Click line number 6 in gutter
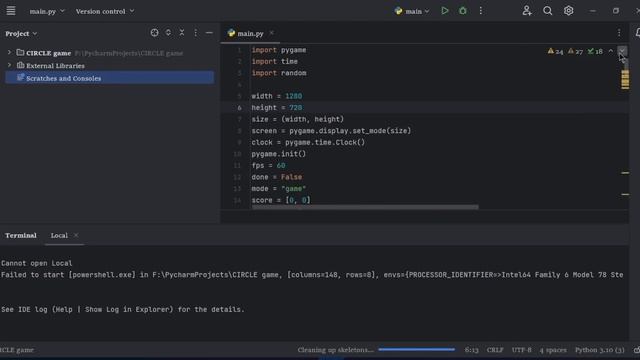This screenshot has height=360, width=640. (239, 108)
